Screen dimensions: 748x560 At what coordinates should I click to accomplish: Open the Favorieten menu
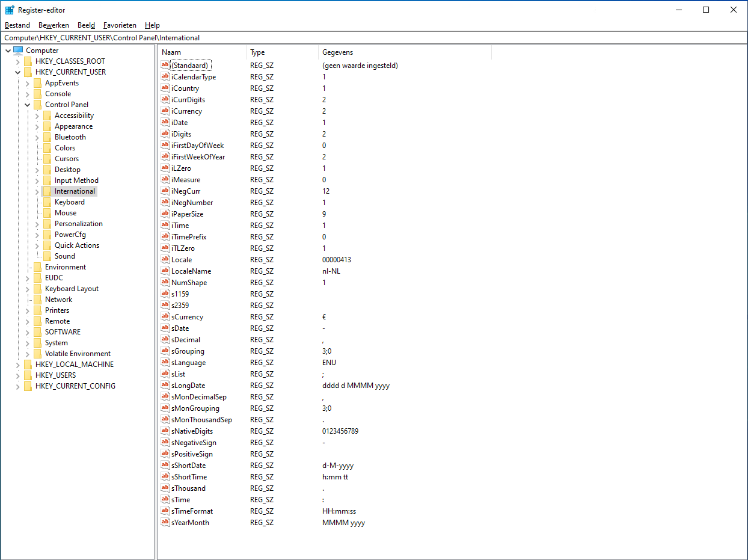pyautogui.click(x=120, y=25)
